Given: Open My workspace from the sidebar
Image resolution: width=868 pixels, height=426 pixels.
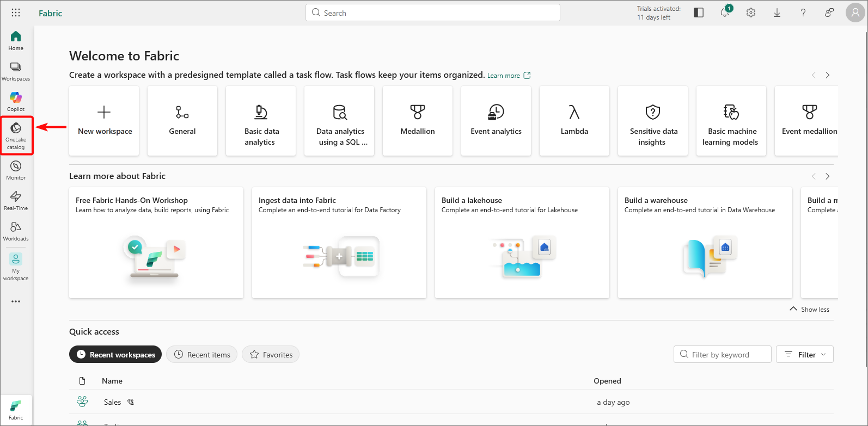Looking at the screenshot, I should (16, 267).
